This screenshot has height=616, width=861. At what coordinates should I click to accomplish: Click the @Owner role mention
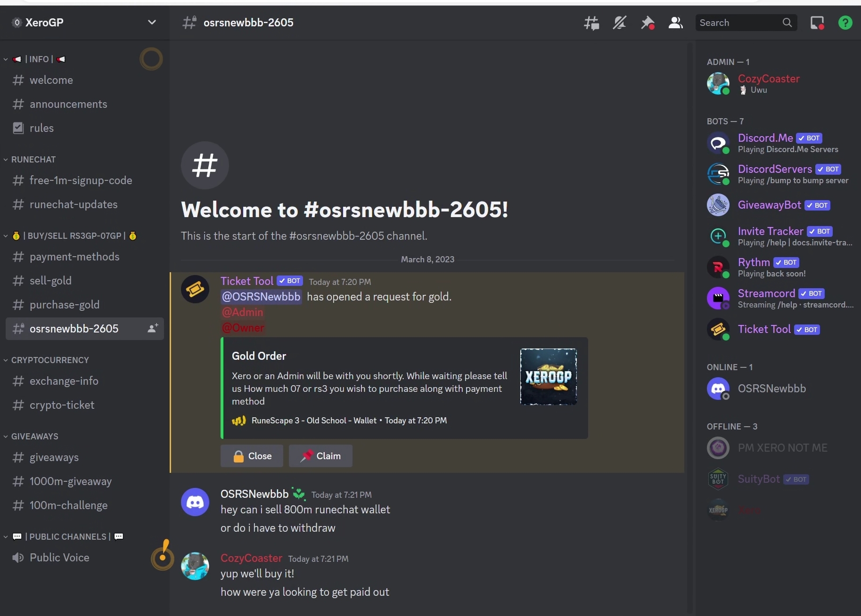point(243,328)
